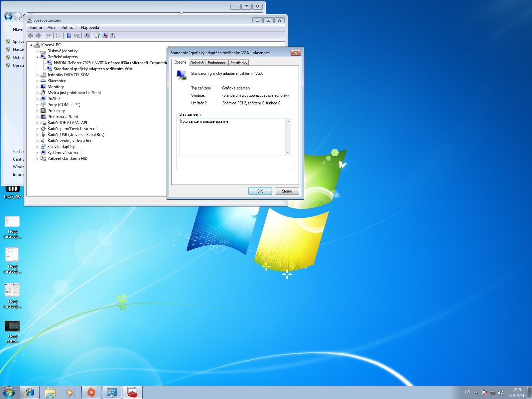Open Origin from the taskbar
Screen dimensions: 532x399
pyautogui.click(x=91, y=392)
